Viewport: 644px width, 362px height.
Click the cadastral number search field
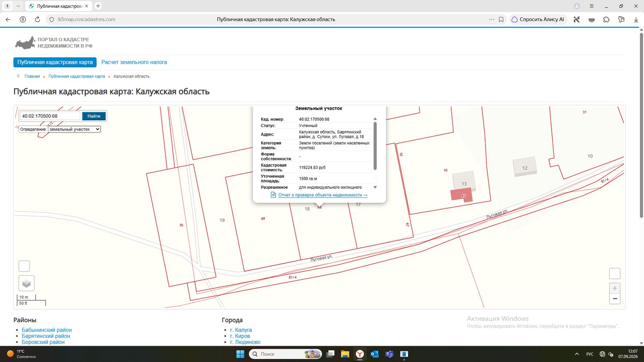click(x=50, y=116)
